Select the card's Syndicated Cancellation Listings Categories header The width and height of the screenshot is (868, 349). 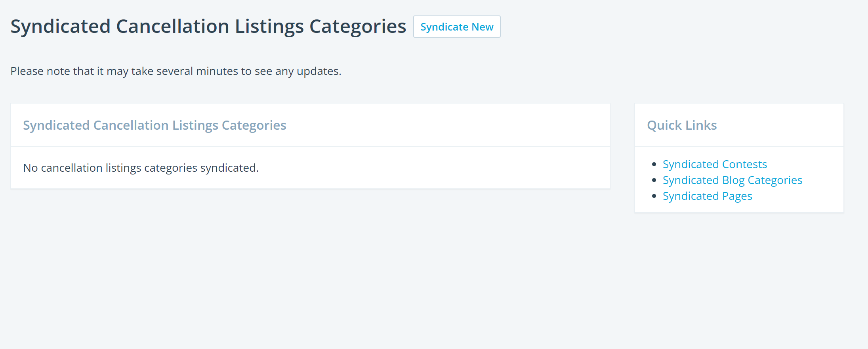155,125
